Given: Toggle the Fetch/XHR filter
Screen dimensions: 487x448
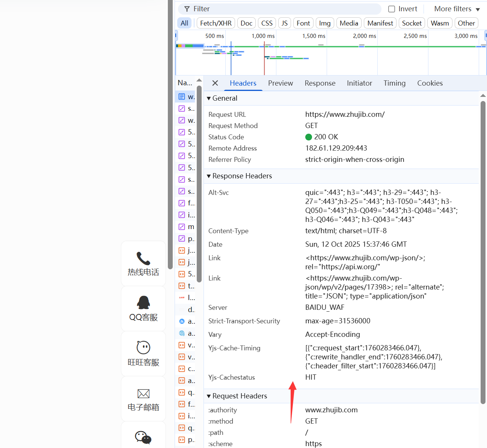Looking at the screenshot, I should tap(216, 23).
